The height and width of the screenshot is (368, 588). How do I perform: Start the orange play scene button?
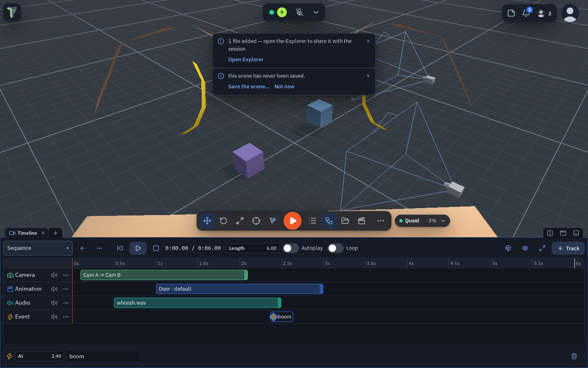pos(292,221)
